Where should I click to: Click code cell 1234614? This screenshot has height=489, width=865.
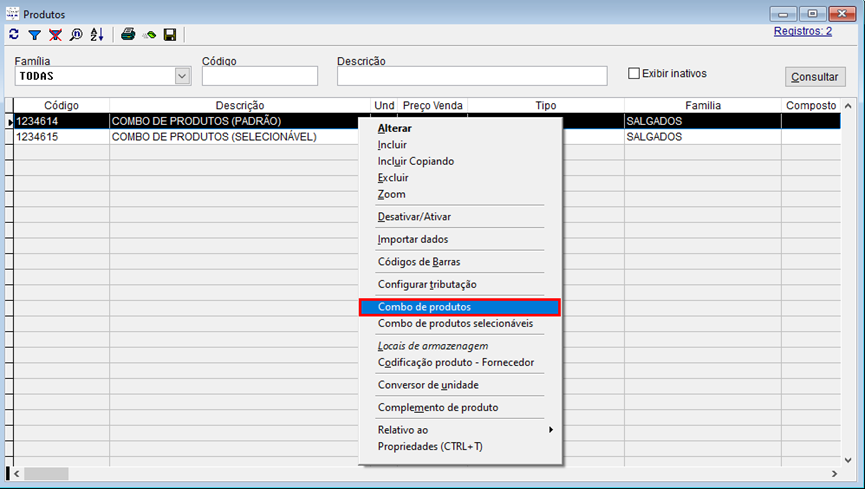37,121
